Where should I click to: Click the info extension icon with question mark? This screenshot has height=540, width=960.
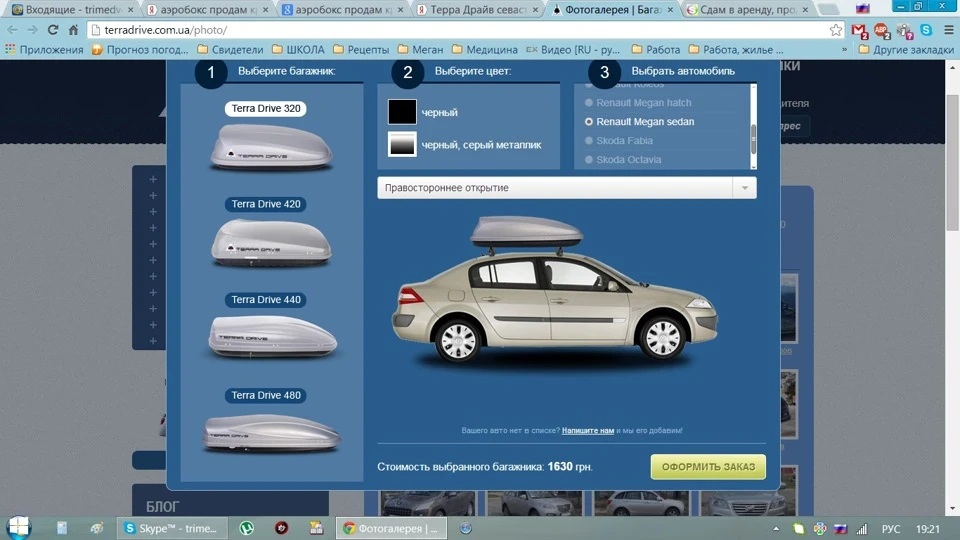[904, 30]
